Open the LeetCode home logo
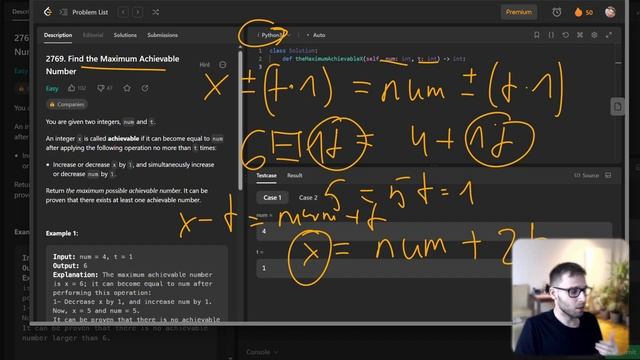640x360 pixels. click(x=48, y=12)
